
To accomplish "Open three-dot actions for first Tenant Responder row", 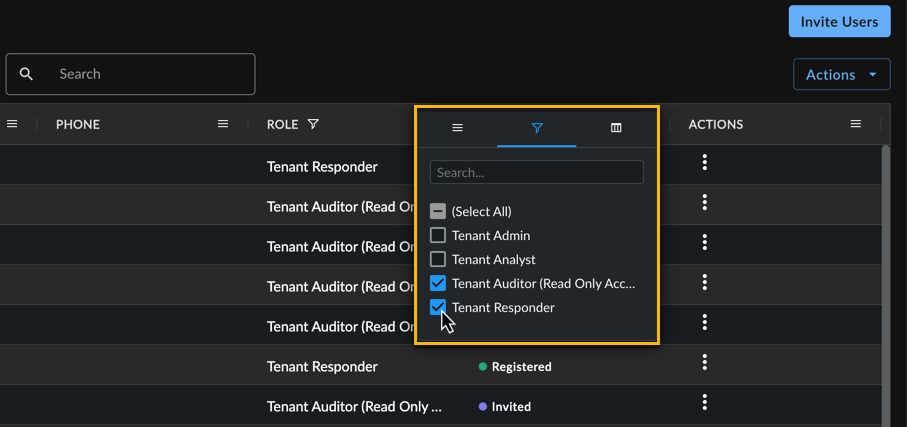I will pyautogui.click(x=705, y=163).
